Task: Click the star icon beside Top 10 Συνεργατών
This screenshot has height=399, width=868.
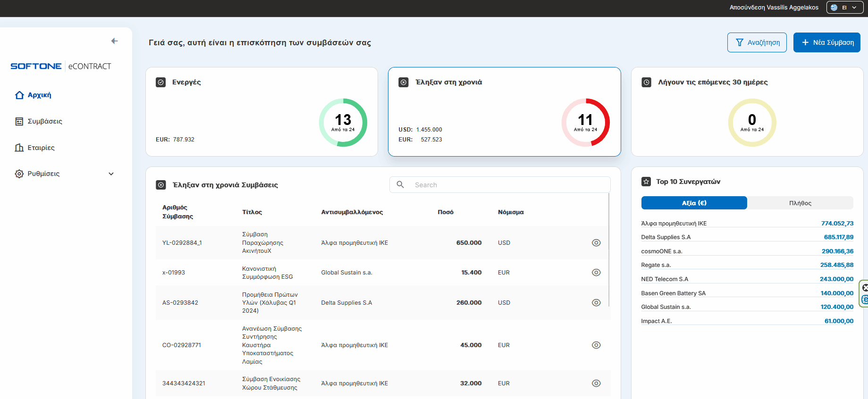Action: point(646,182)
